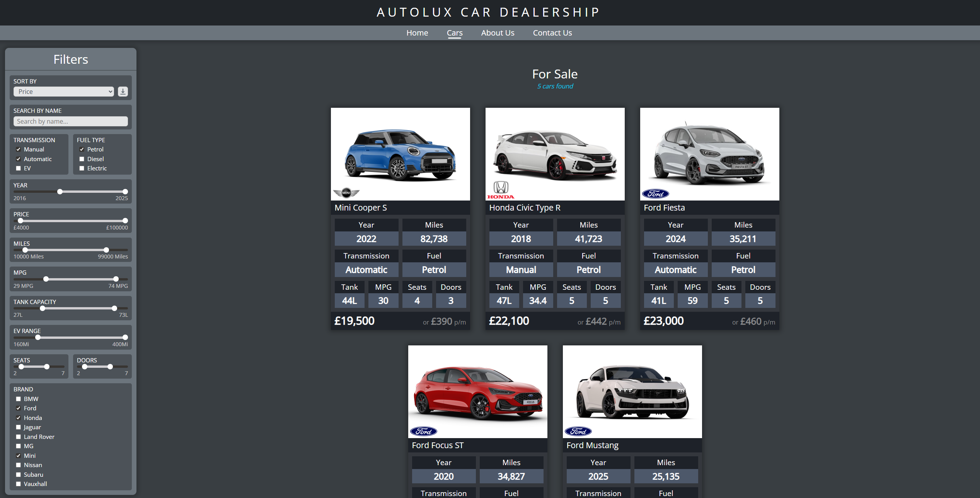
Task: Click the Seats slider maximum handle
Action: pyautogui.click(x=47, y=367)
